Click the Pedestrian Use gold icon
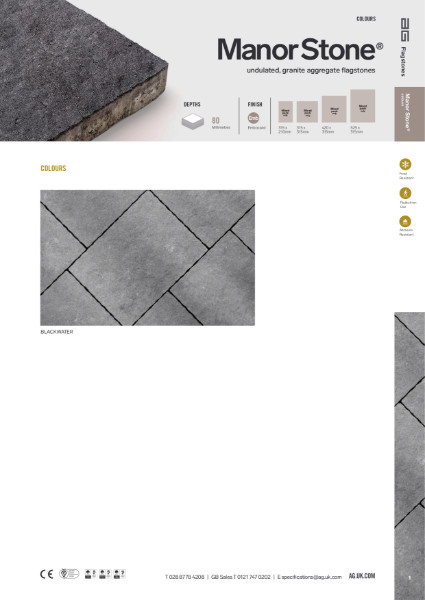The width and height of the screenshot is (425, 600). click(405, 193)
